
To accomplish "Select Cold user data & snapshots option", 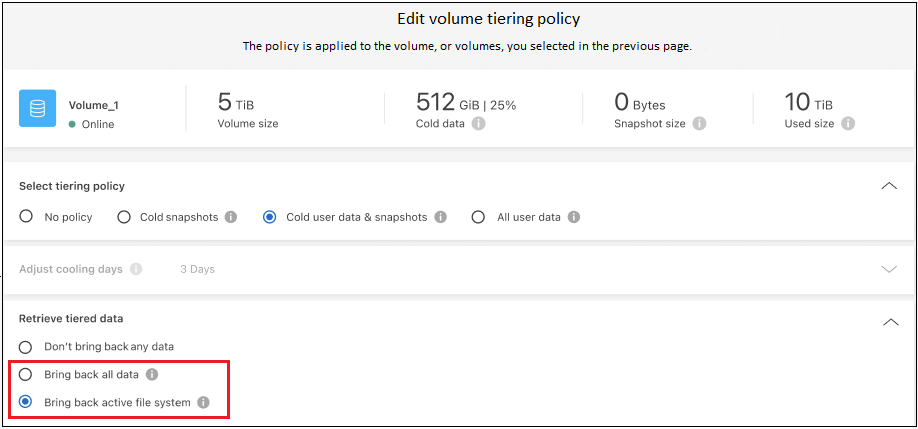I will [269, 217].
